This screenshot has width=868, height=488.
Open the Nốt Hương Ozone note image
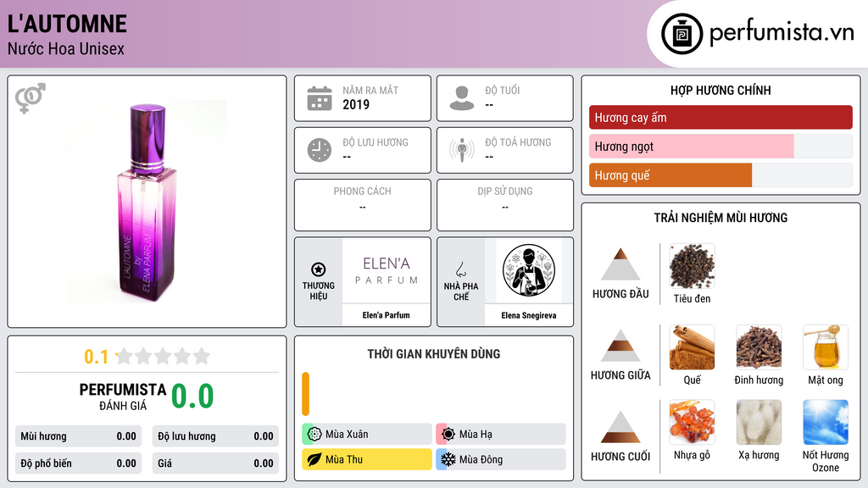point(826,423)
